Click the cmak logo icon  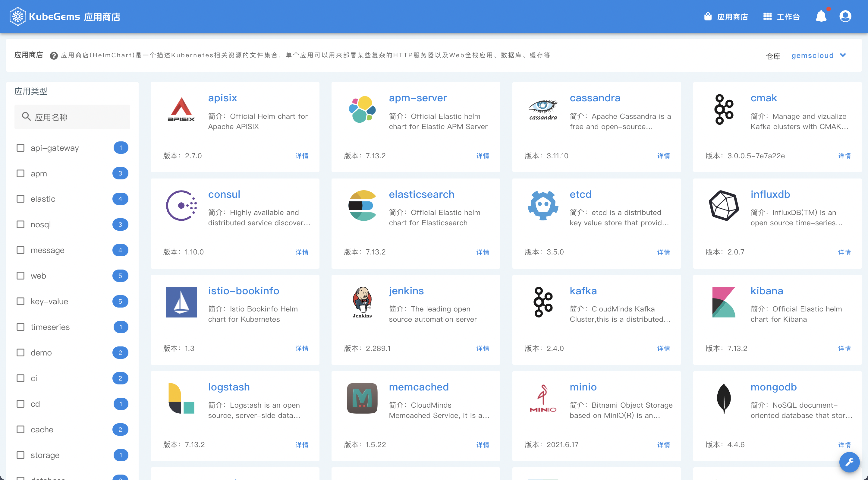[724, 109]
